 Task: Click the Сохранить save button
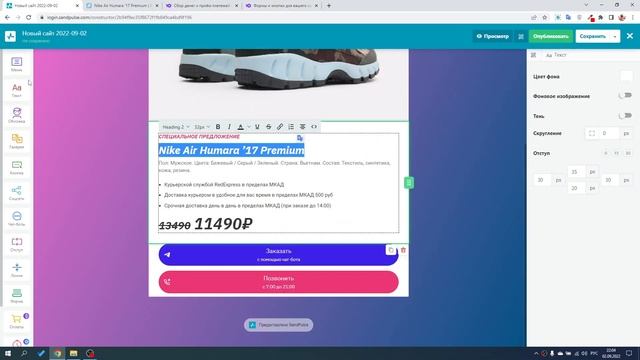[593, 36]
